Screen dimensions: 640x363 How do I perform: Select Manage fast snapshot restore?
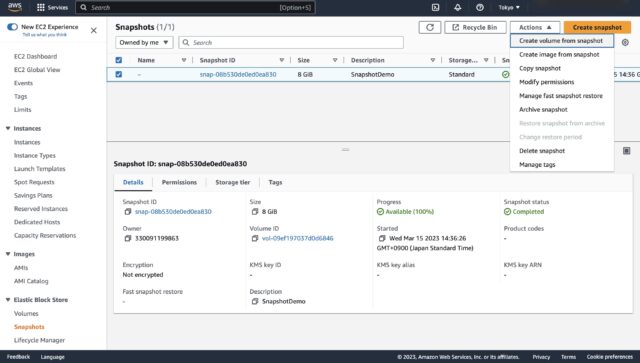pyautogui.click(x=561, y=96)
